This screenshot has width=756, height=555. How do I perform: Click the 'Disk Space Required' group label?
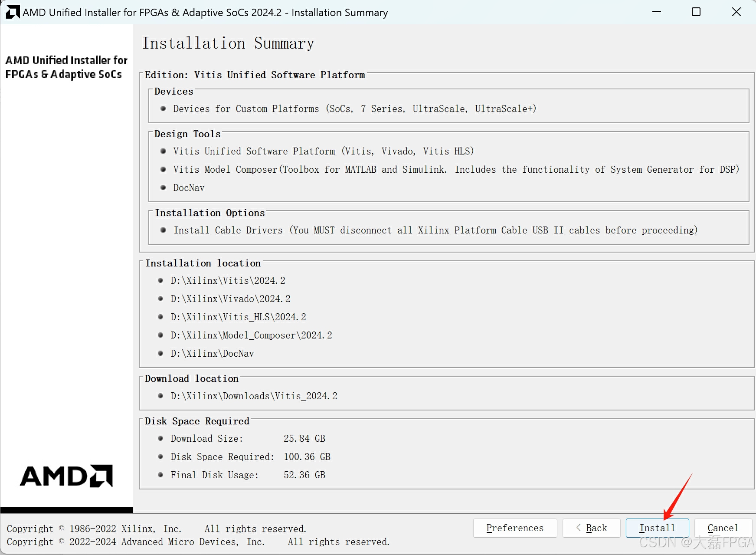point(197,421)
